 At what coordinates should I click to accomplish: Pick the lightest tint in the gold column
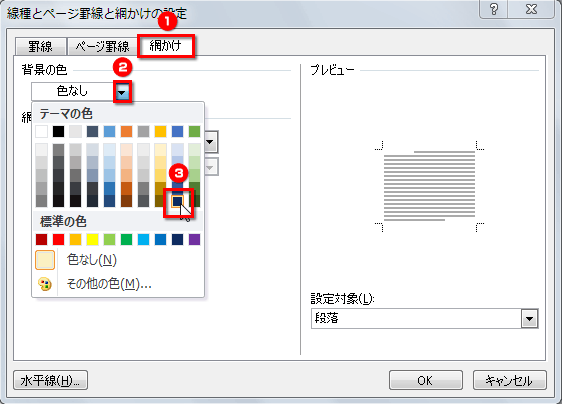point(160,150)
